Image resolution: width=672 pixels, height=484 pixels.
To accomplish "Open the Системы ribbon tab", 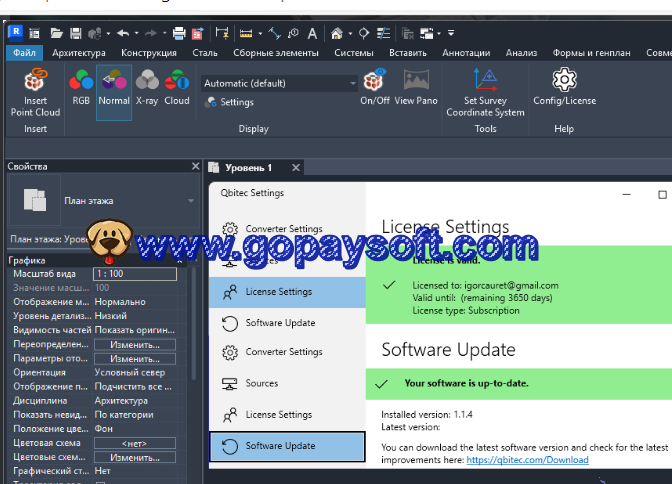I will [x=354, y=53].
